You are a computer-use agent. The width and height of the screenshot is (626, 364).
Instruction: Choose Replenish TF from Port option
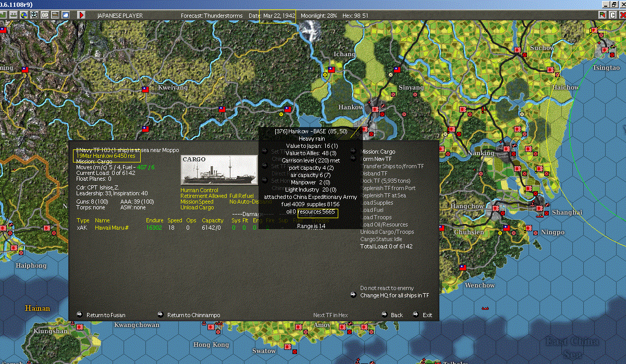pyautogui.click(x=388, y=188)
